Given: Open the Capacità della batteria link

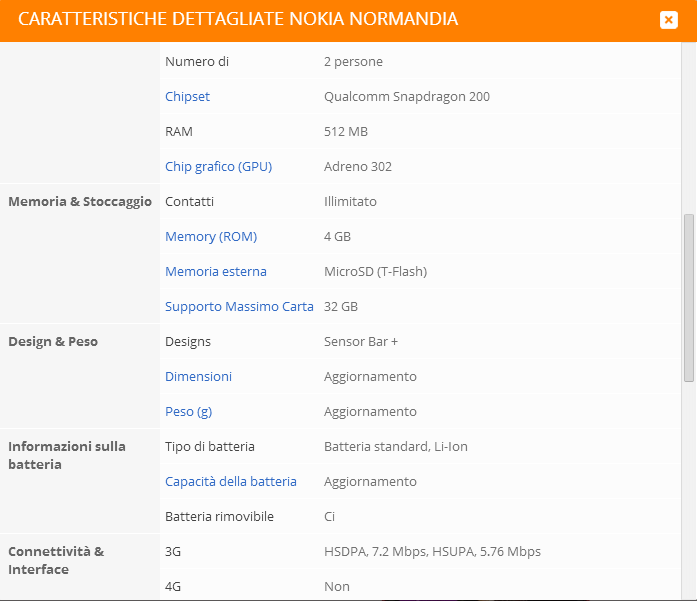Looking at the screenshot, I should click(231, 481).
